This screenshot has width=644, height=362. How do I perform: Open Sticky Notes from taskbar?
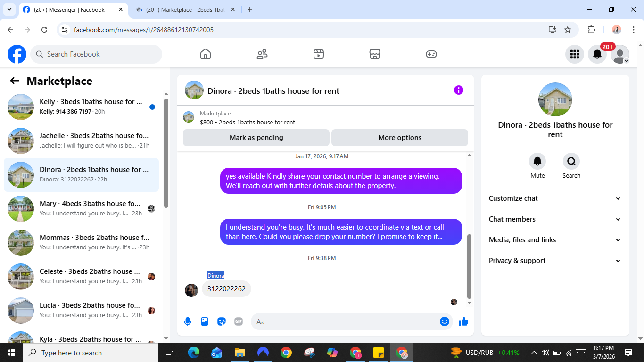[379, 353]
